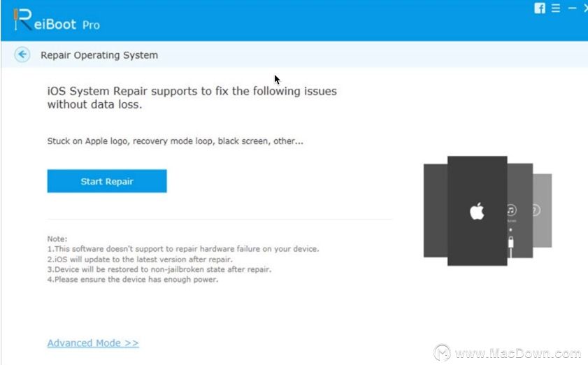Click the note about enough power
This screenshot has width=588, height=365.
(133, 280)
